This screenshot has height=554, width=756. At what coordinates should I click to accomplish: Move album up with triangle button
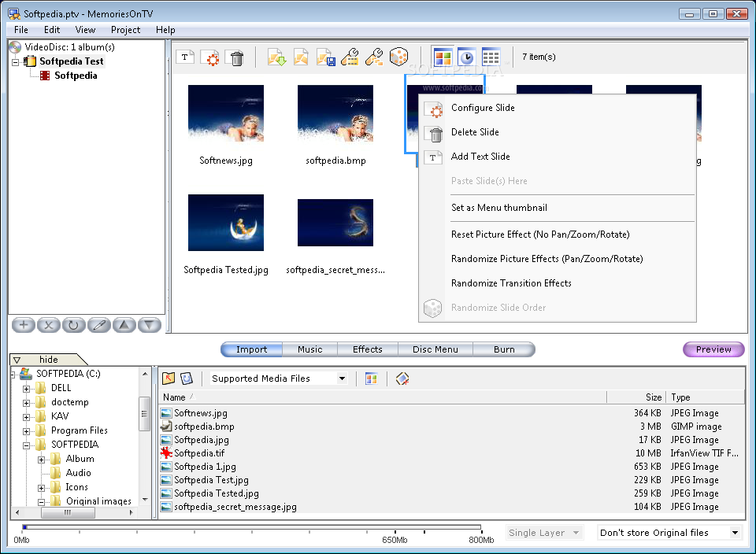124,325
